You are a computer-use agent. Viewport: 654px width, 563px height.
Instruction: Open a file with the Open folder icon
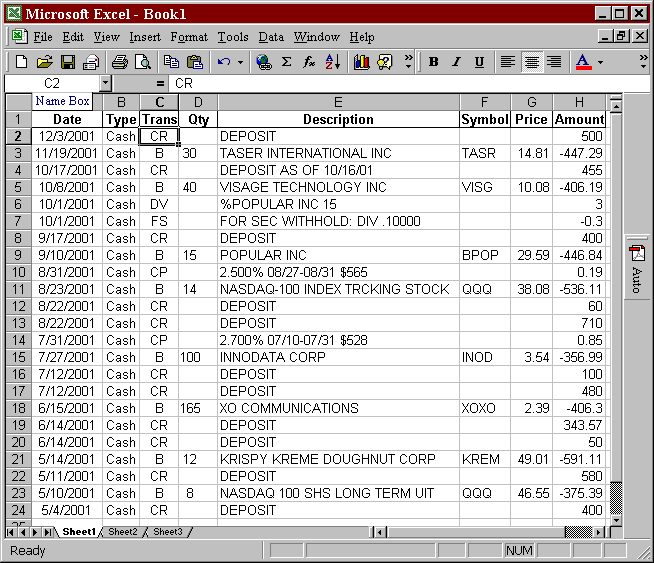[x=44, y=62]
